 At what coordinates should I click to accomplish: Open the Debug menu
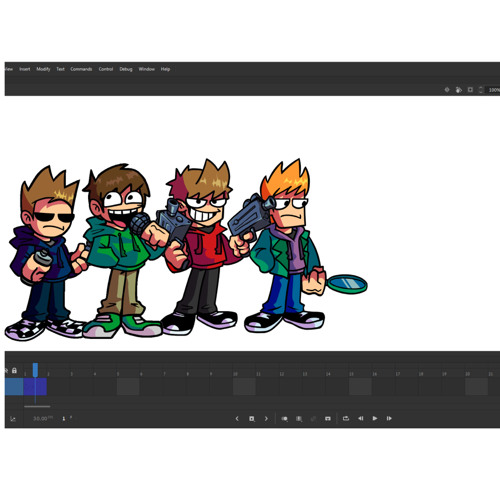pyautogui.click(x=126, y=69)
